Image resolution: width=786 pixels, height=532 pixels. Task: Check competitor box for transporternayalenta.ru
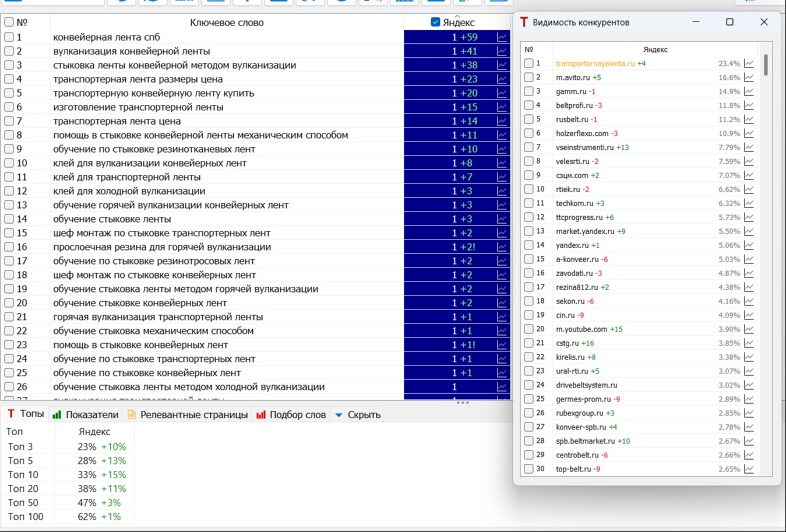click(x=528, y=63)
